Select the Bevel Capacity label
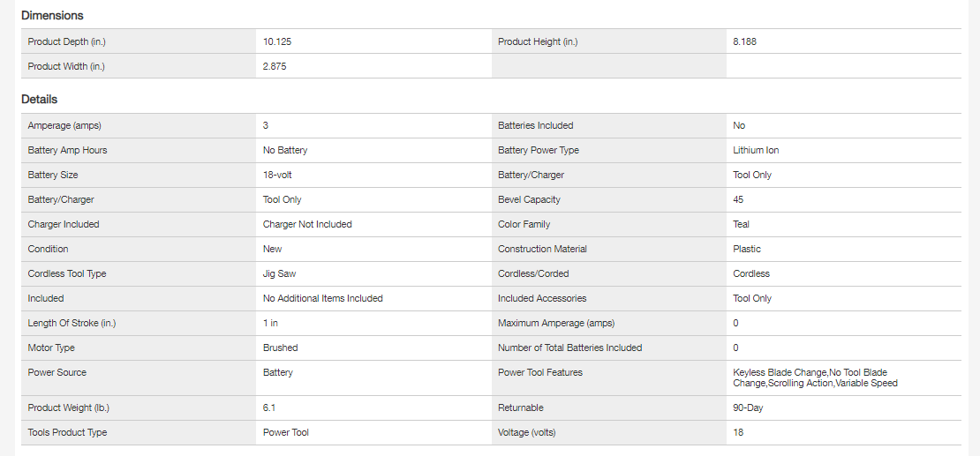Viewport: 980px width, 456px height. [529, 199]
